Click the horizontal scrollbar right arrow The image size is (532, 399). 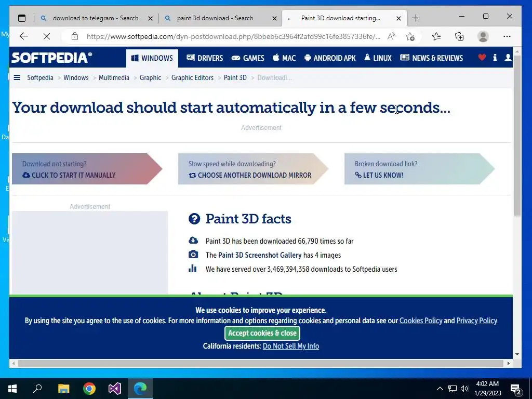[508, 363]
